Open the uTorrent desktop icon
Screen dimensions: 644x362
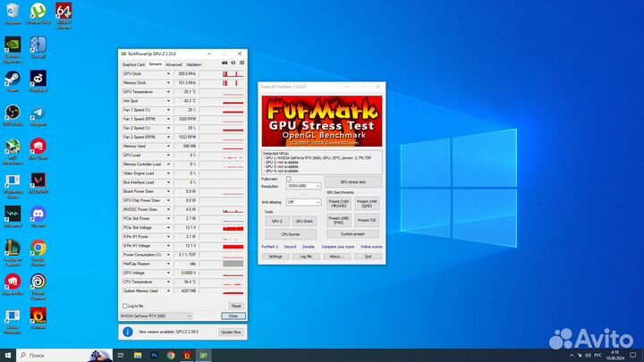coord(38,13)
